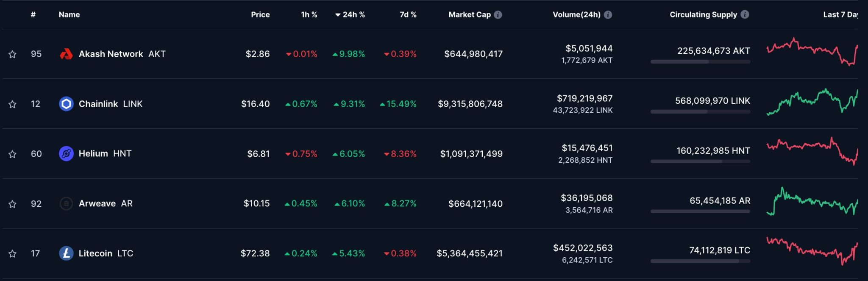
Task: Click the Arweave logo icon
Action: pos(66,203)
